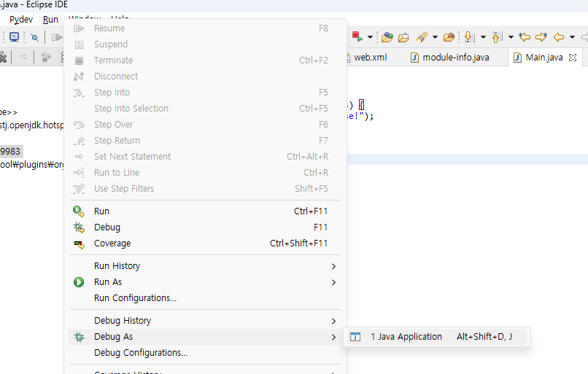
Task: Switch to the module-info.java editor tab
Action: coord(450,58)
